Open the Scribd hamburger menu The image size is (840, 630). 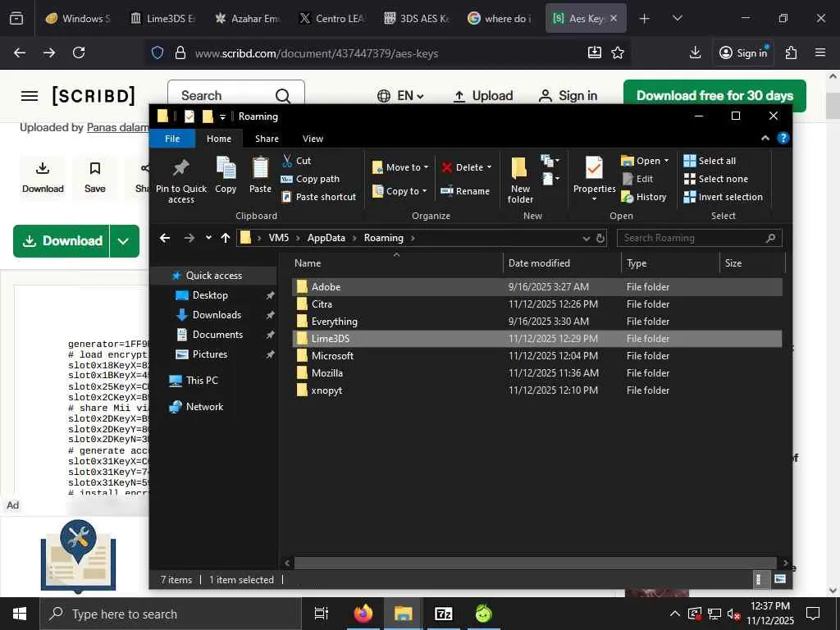point(30,96)
